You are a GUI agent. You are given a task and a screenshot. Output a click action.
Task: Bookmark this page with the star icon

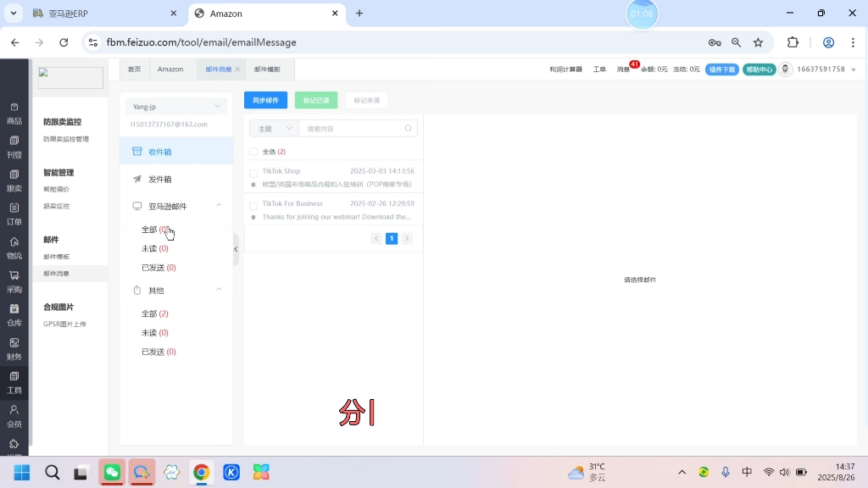759,42
